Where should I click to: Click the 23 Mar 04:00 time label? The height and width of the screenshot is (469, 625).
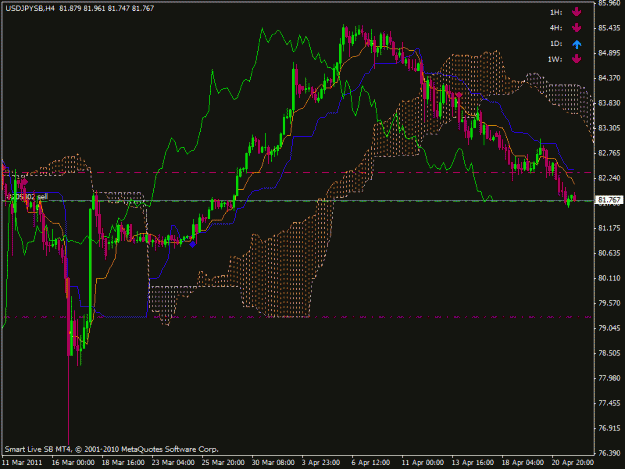click(x=173, y=463)
